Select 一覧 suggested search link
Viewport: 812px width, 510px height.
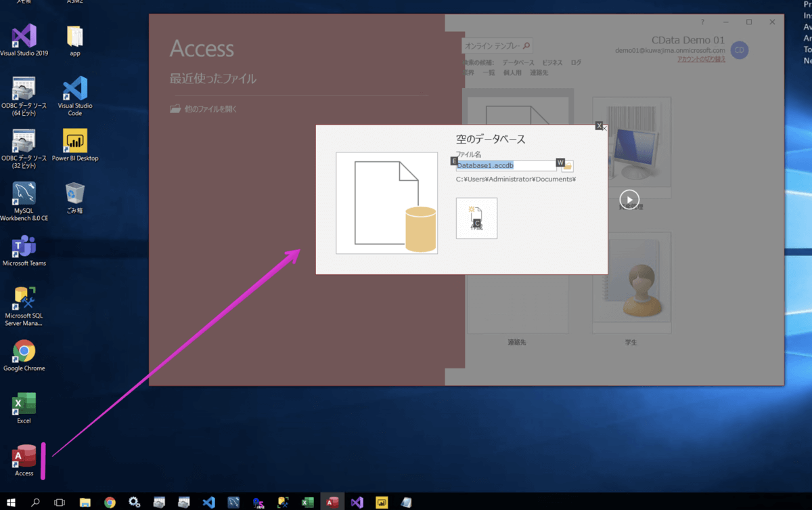[489, 72]
